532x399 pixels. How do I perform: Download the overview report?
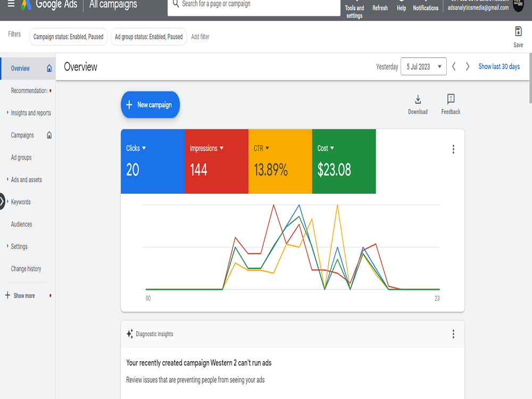coord(418,104)
